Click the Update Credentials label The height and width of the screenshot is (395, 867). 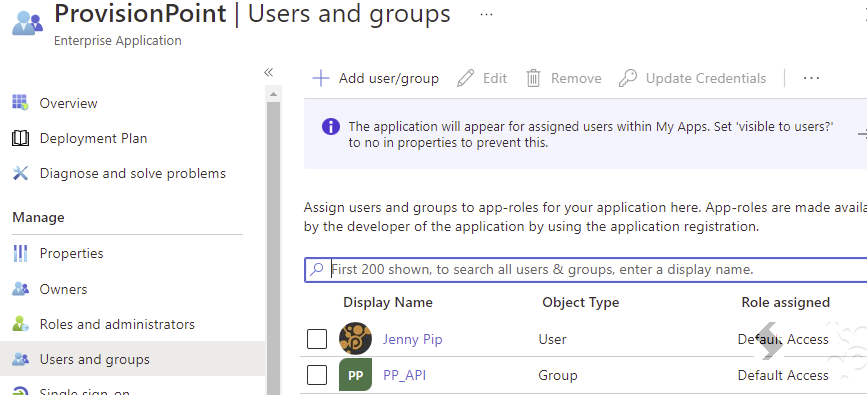tap(706, 79)
